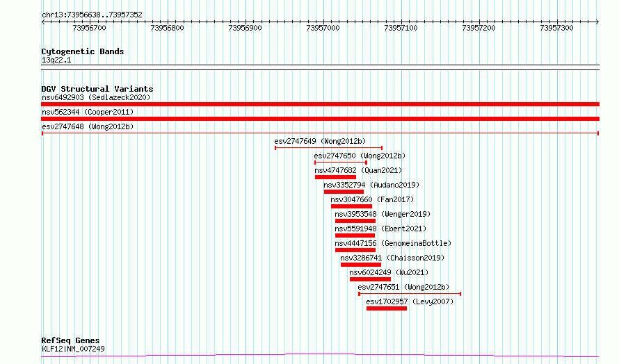Click ruler position 73956900

245,28
